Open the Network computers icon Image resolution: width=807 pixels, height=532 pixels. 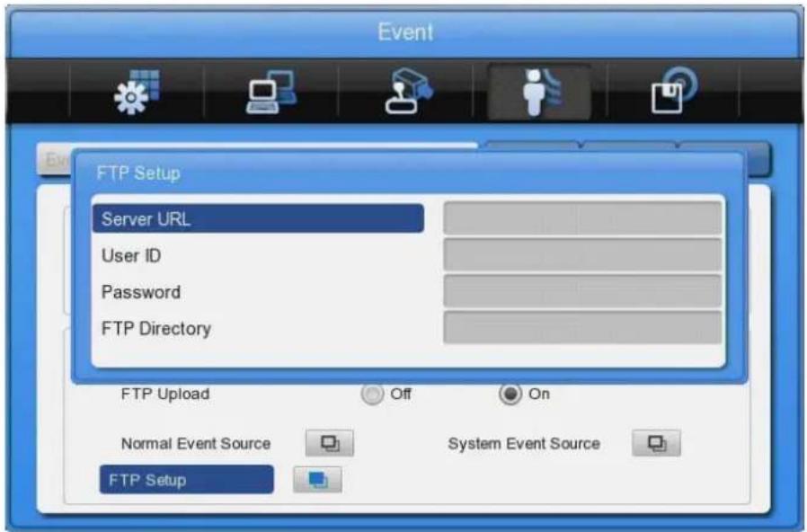[270, 92]
